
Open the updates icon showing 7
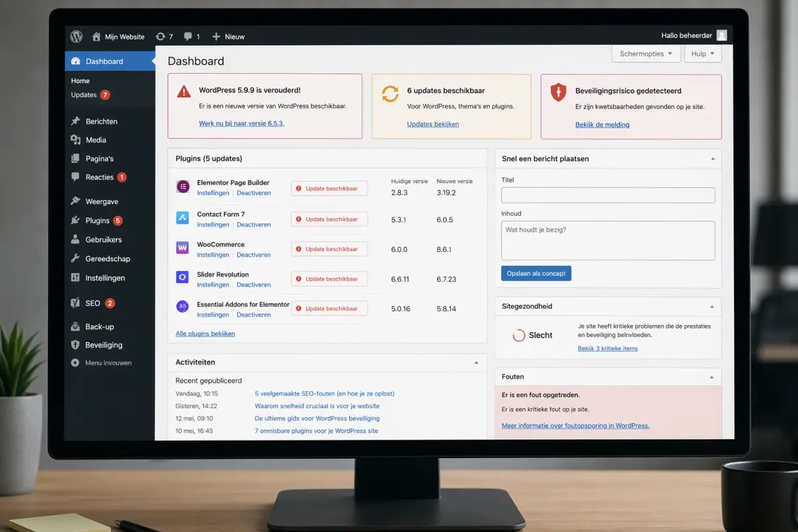[x=160, y=37]
